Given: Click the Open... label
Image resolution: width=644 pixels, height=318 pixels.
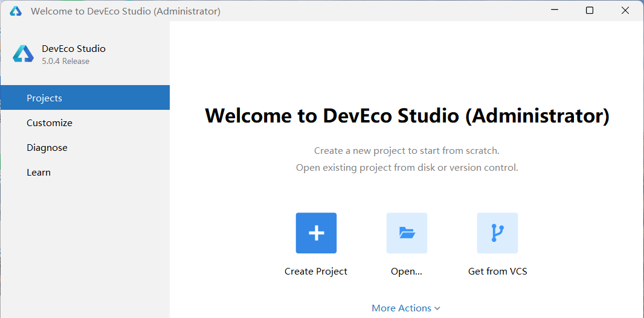Looking at the screenshot, I should coord(407,271).
